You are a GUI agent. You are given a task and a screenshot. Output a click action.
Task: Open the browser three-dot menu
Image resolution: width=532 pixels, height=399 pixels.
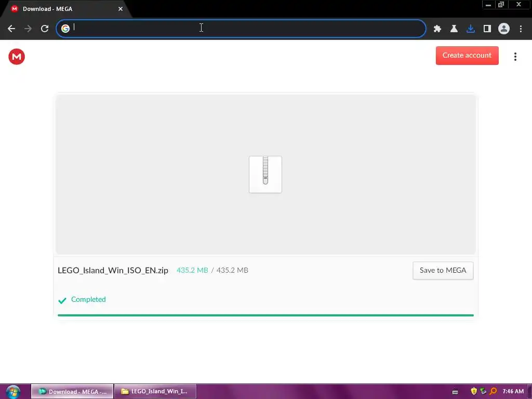click(521, 29)
